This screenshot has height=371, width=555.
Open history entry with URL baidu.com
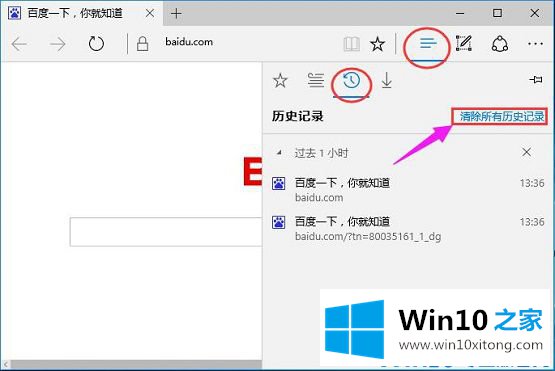[x=408, y=190]
